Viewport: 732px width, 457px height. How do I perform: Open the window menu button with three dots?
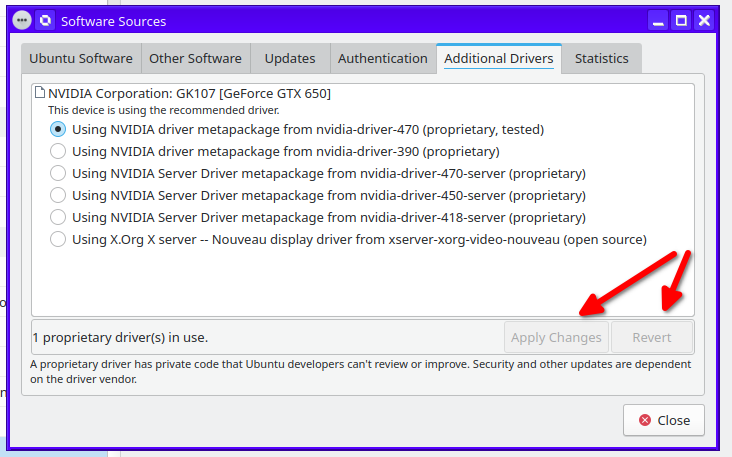tap(22, 20)
